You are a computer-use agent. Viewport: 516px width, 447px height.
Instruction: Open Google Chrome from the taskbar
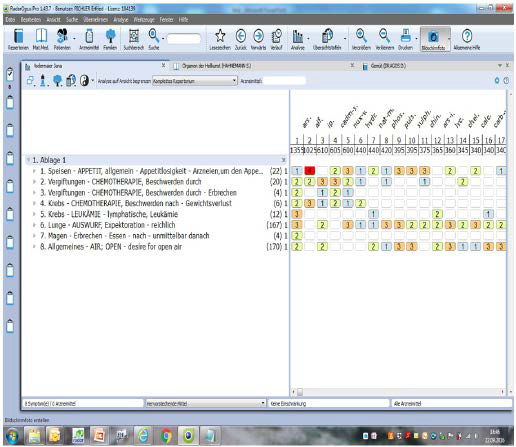pyautogui.click(x=166, y=436)
